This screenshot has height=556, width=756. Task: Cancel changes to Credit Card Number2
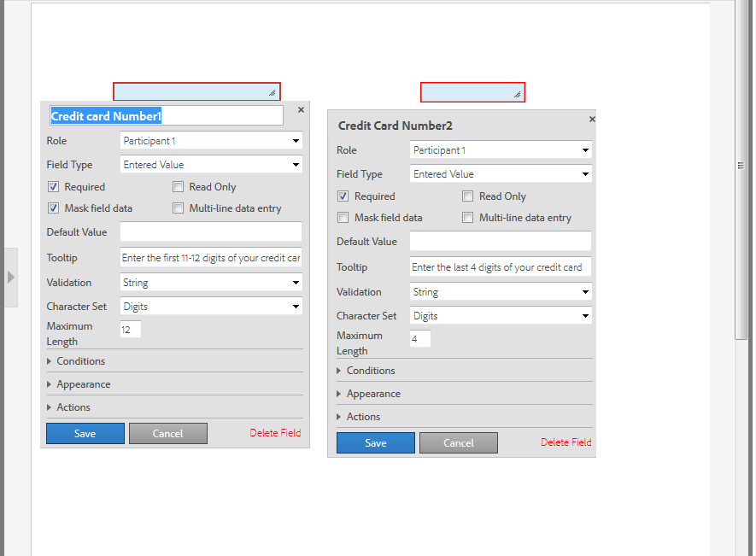click(458, 442)
